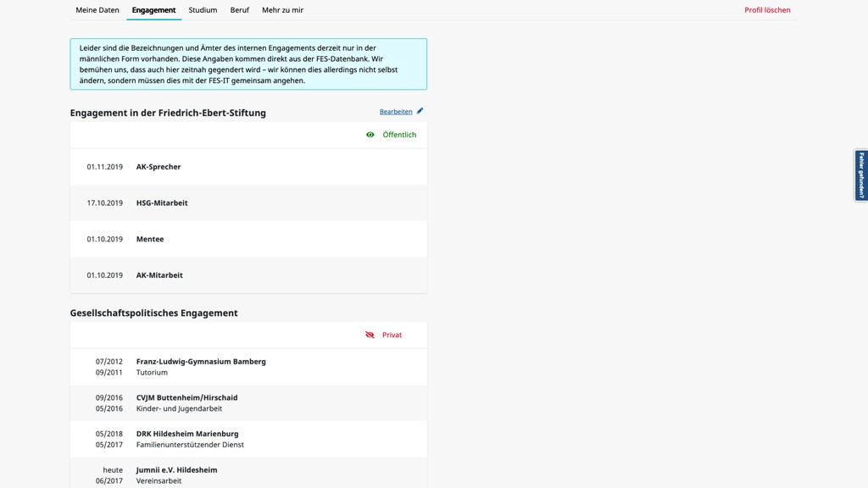Viewport: 868px width, 488px height.
Task: Click the CVJM Buttenheim/Hirschaid entry
Action: [x=186, y=397]
